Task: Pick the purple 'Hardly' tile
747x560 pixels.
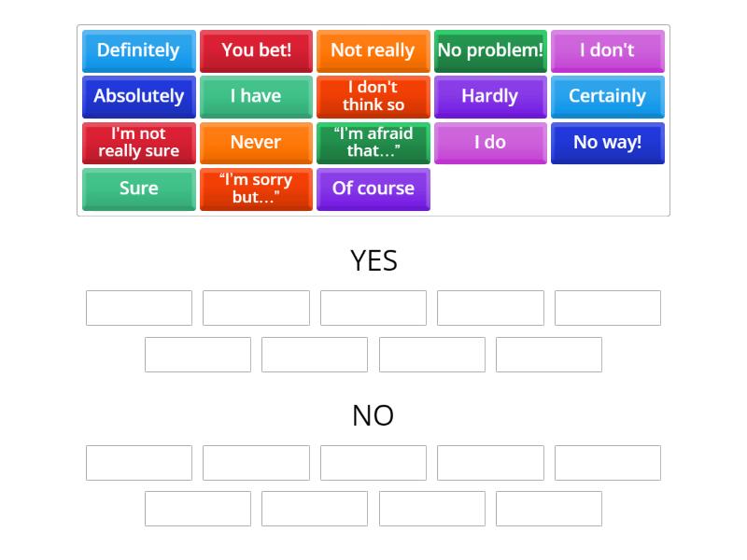Action: (x=490, y=97)
